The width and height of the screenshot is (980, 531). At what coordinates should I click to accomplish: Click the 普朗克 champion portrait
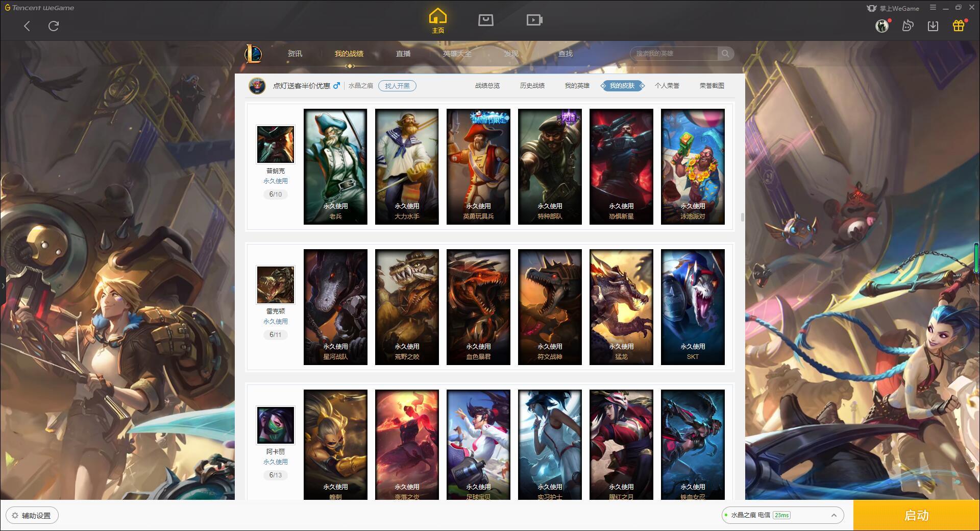(276, 144)
